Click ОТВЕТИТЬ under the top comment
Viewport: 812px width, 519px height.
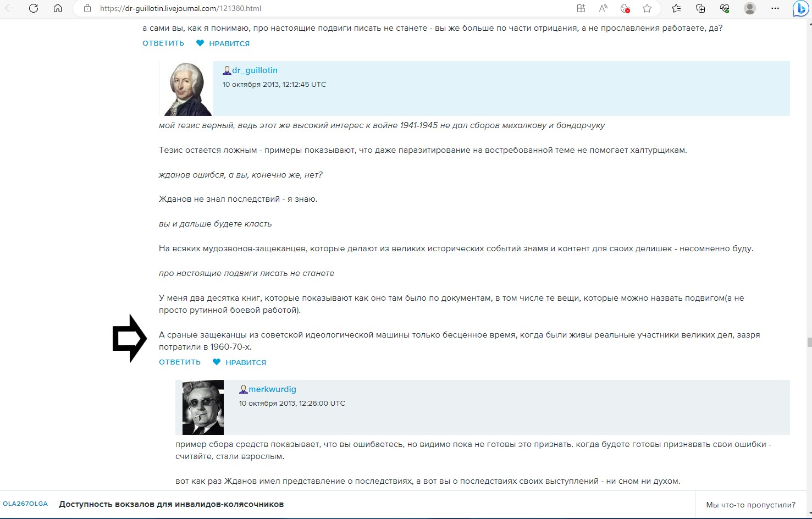tap(163, 43)
